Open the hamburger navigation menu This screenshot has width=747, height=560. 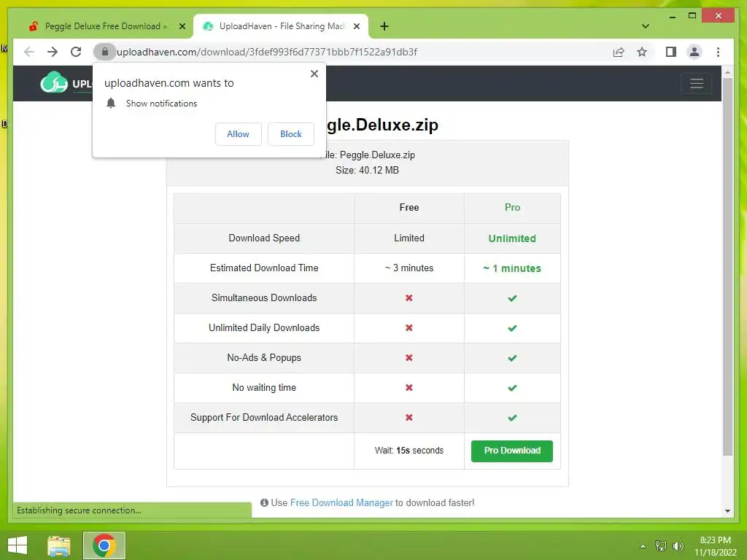coord(697,83)
